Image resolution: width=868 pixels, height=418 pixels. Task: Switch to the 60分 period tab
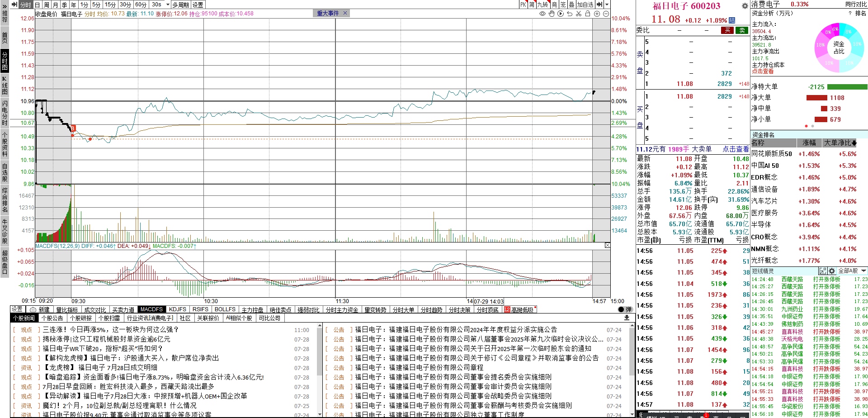[x=141, y=5]
